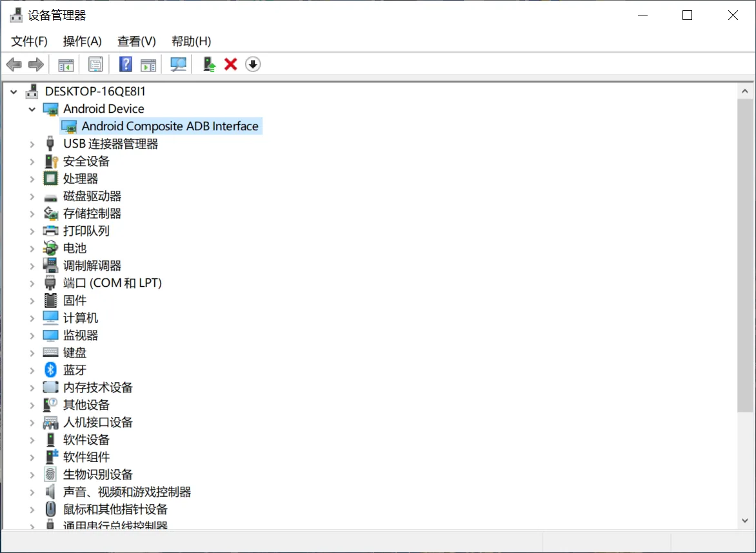This screenshot has width=756, height=553.
Task: Click the red X uninstall device icon
Action: (230, 64)
